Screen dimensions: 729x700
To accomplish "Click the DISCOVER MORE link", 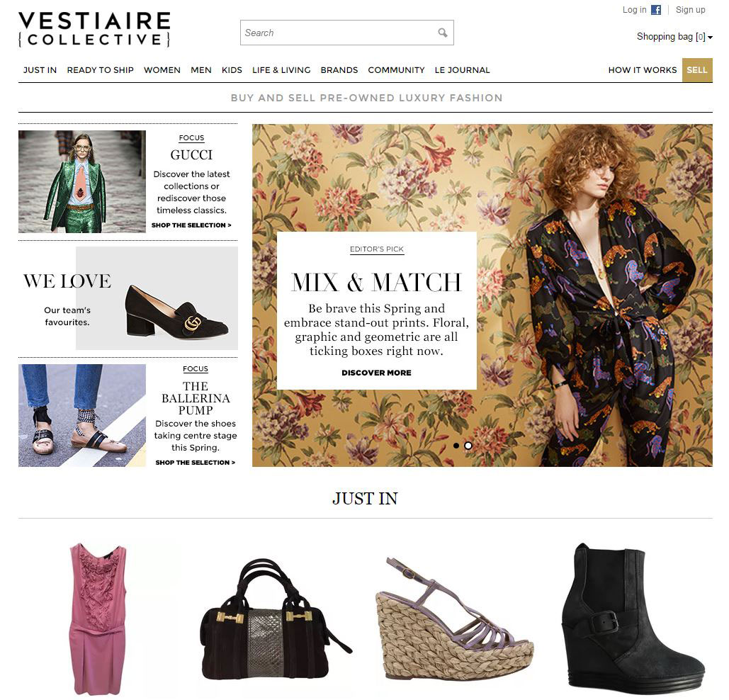I will 376,373.
